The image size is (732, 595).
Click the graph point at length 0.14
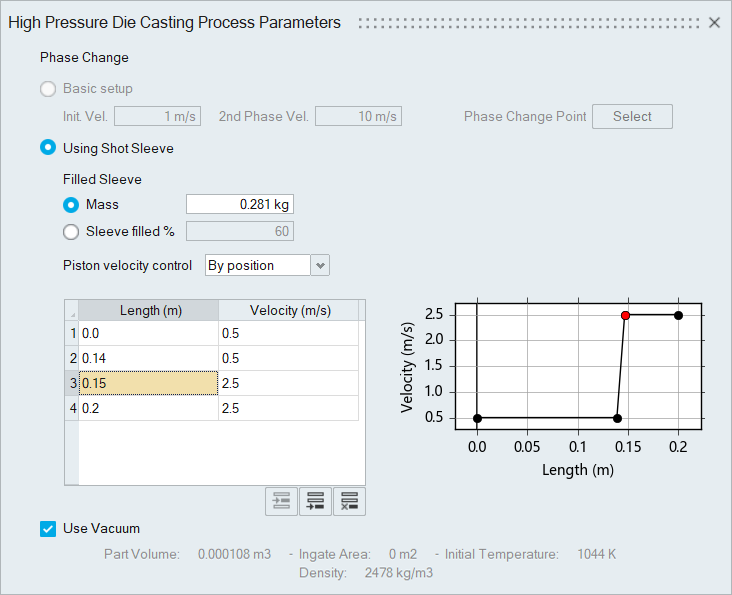617,418
